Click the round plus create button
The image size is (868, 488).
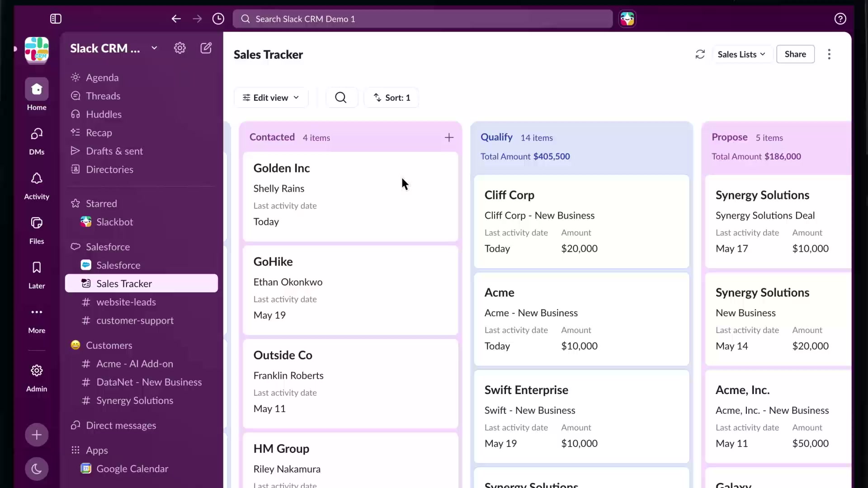pyautogui.click(x=37, y=435)
